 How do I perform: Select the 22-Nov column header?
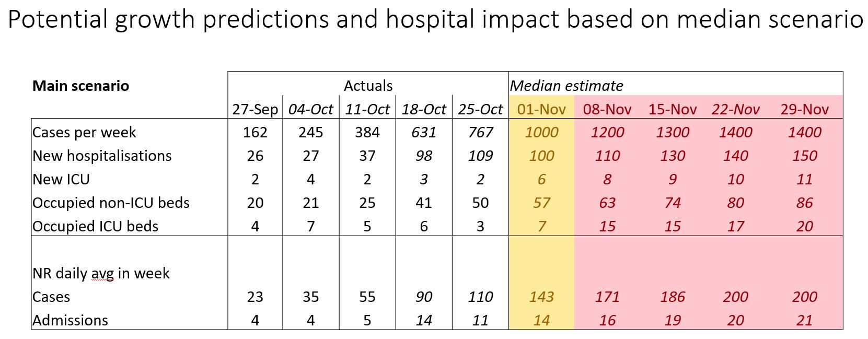coord(735,109)
